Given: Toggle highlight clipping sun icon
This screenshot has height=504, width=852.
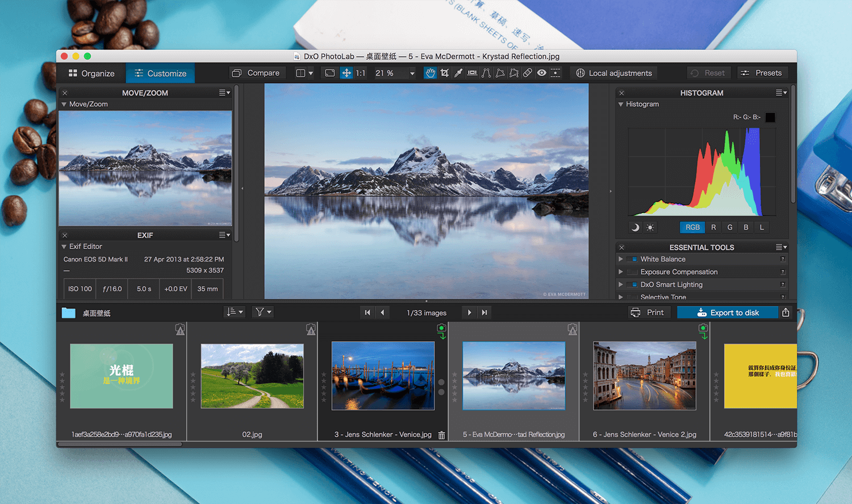Looking at the screenshot, I should coord(650,228).
